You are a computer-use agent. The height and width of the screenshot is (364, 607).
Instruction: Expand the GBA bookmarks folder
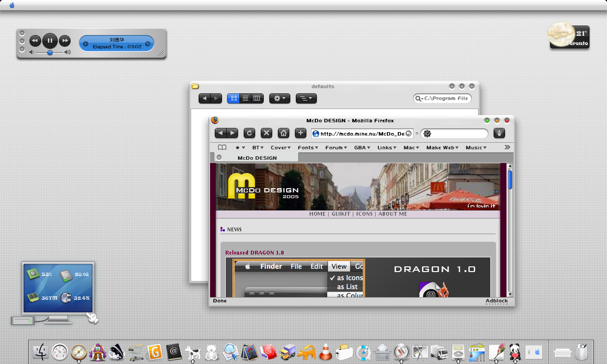pos(362,147)
